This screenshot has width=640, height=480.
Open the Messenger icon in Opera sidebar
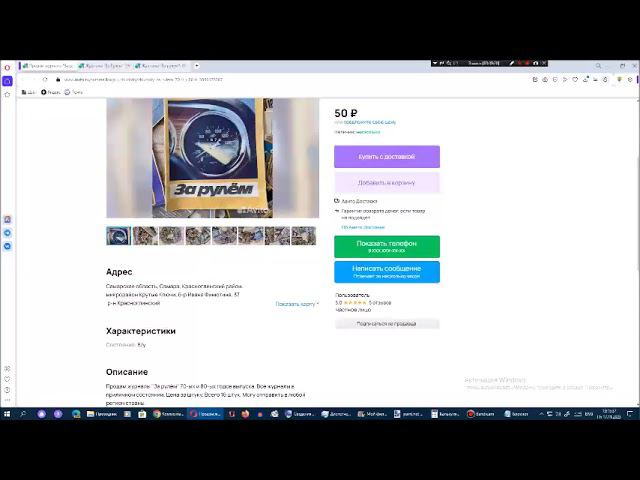[7, 220]
